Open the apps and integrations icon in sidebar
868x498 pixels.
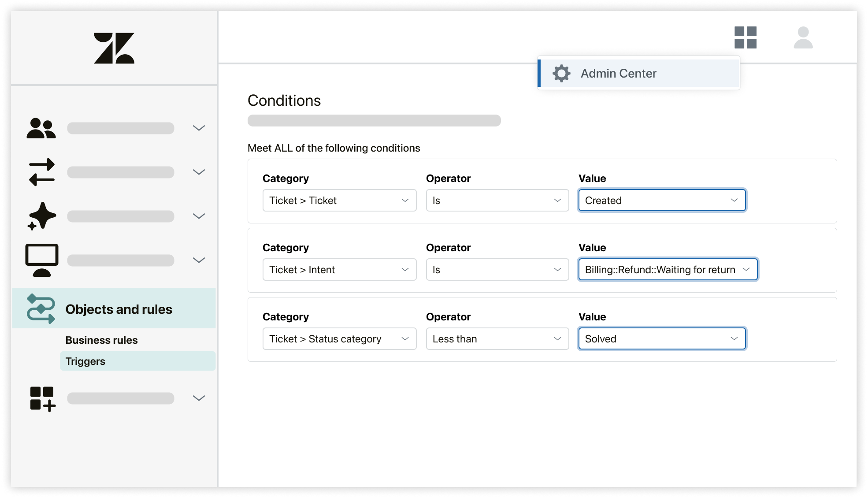point(42,398)
